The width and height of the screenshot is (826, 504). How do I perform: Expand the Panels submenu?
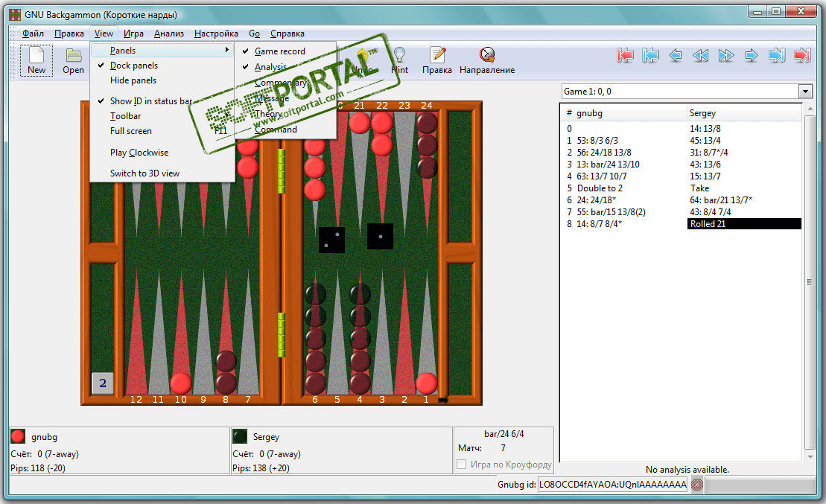[x=162, y=51]
